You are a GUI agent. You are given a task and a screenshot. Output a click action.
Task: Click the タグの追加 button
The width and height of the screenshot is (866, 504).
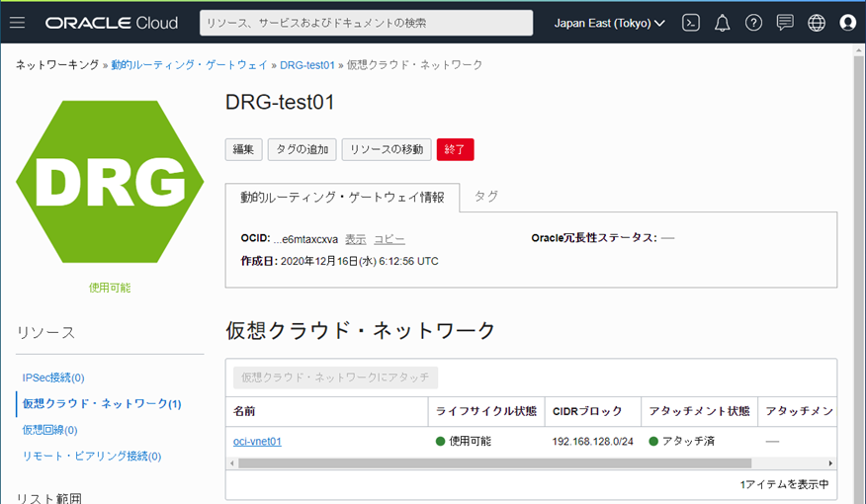pyautogui.click(x=303, y=149)
